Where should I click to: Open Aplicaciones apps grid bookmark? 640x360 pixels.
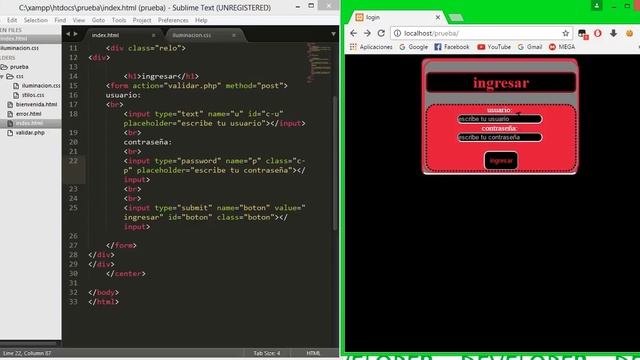(x=371, y=47)
